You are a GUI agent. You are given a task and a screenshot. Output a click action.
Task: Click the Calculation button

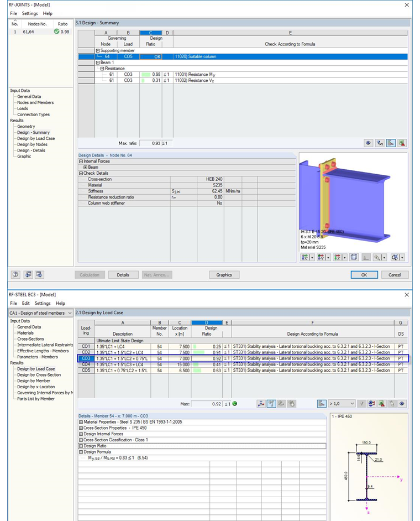[90, 275]
